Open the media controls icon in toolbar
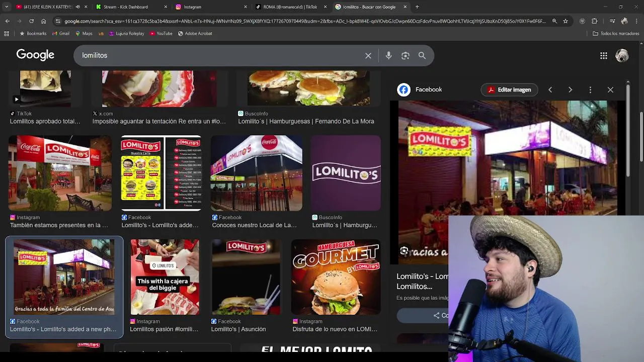Screen dimensions: 644x362 tap(612, 21)
